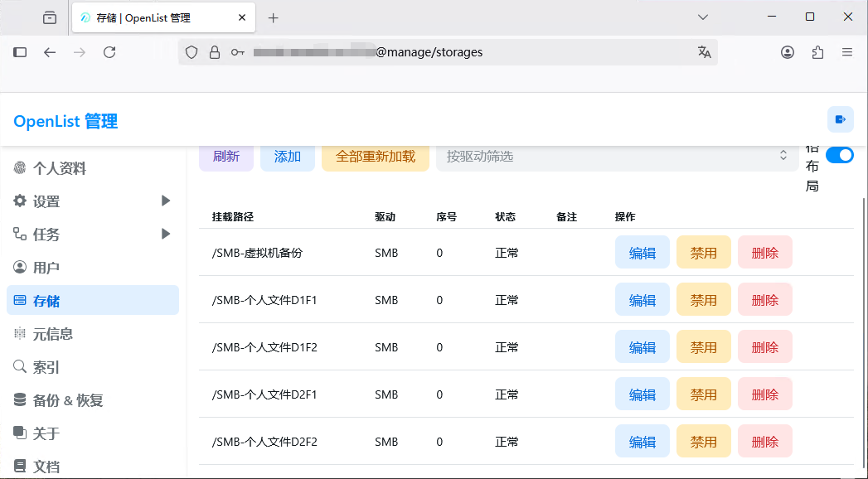Click the browser extensions puzzle icon
The height and width of the screenshot is (479, 868).
click(817, 52)
